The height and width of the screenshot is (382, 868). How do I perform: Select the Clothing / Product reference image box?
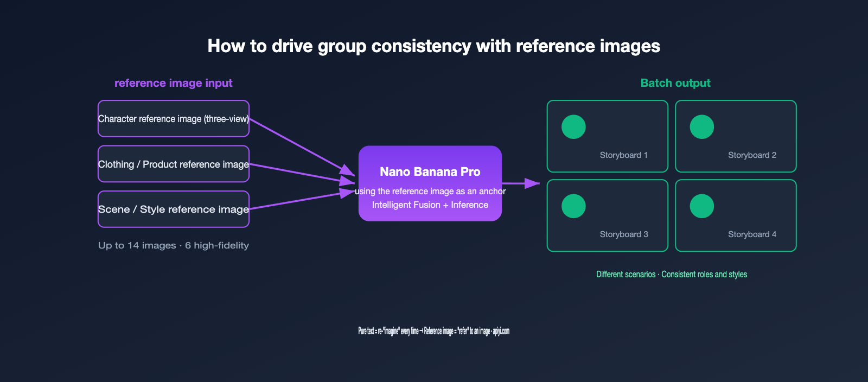[174, 164]
